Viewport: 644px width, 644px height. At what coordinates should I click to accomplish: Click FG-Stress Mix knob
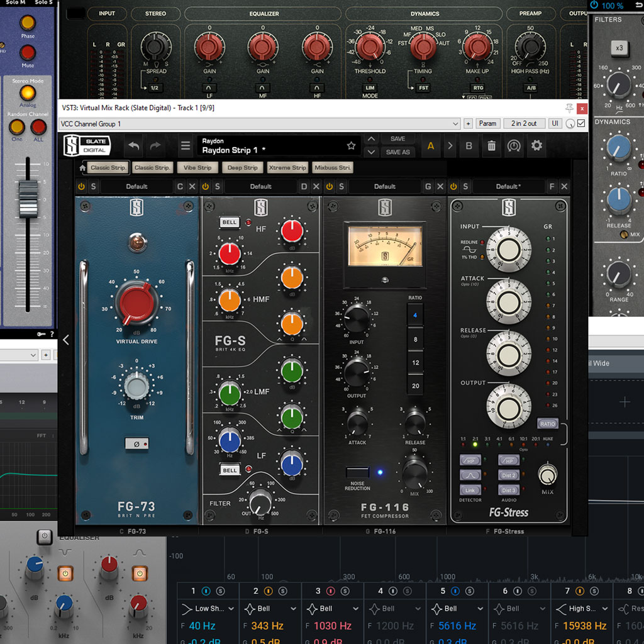(548, 475)
